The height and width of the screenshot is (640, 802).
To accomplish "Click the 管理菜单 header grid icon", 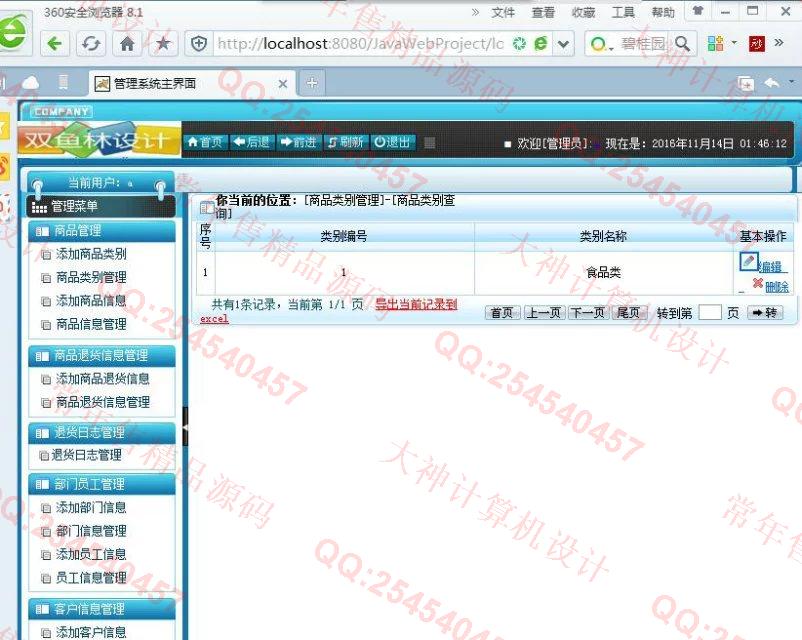I will [39, 207].
